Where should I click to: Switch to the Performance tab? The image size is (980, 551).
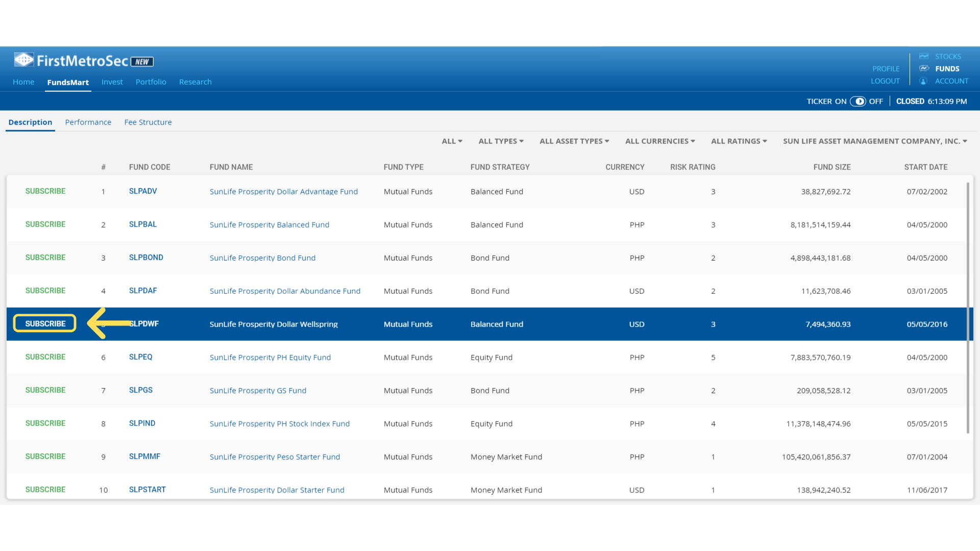click(88, 122)
